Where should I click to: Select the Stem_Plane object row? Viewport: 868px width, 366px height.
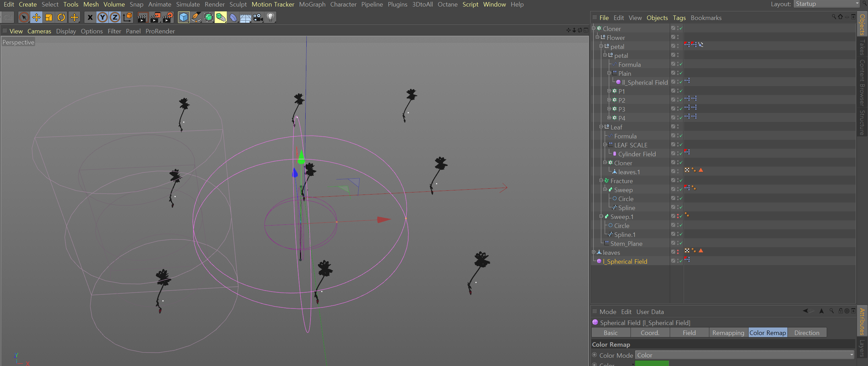pyautogui.click(x=626, y=243)
